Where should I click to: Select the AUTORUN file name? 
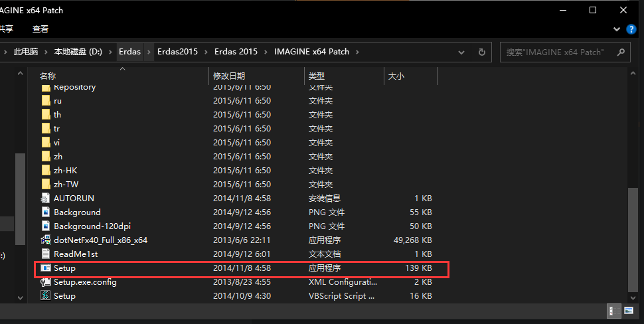(x=74, y=199)
